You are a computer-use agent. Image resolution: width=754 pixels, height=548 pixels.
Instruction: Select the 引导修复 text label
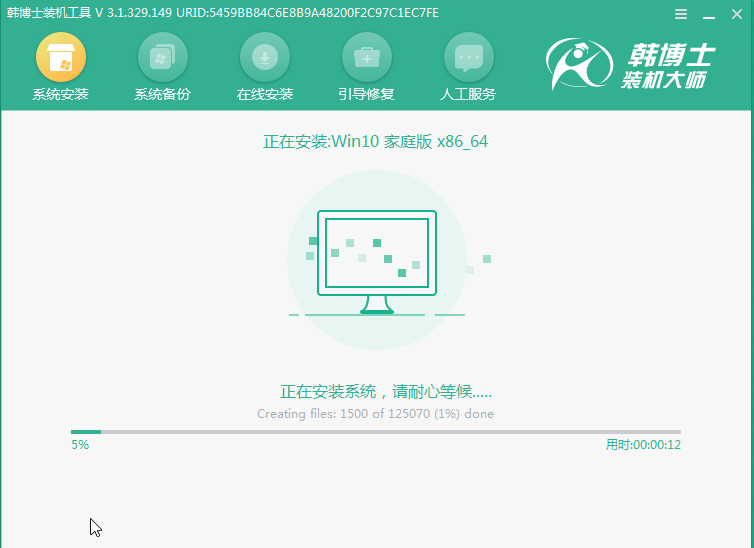(366, 95)
